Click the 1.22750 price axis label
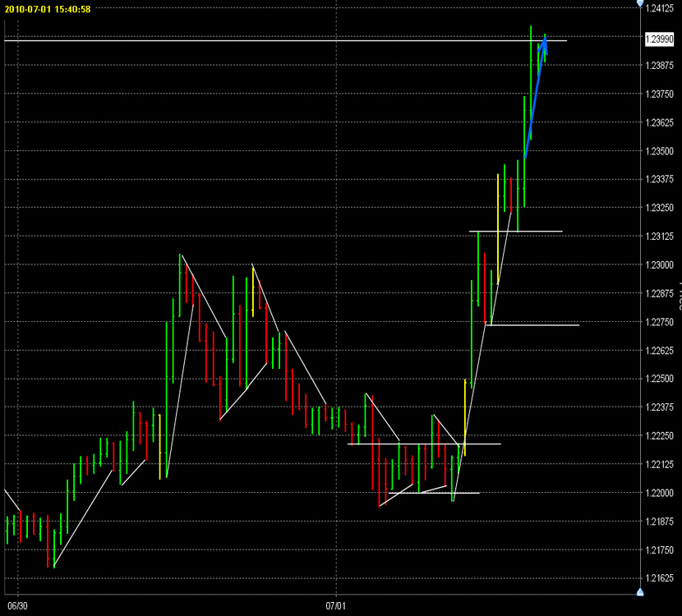The height and width of the screenshot is (616, 682). (659, 322)
